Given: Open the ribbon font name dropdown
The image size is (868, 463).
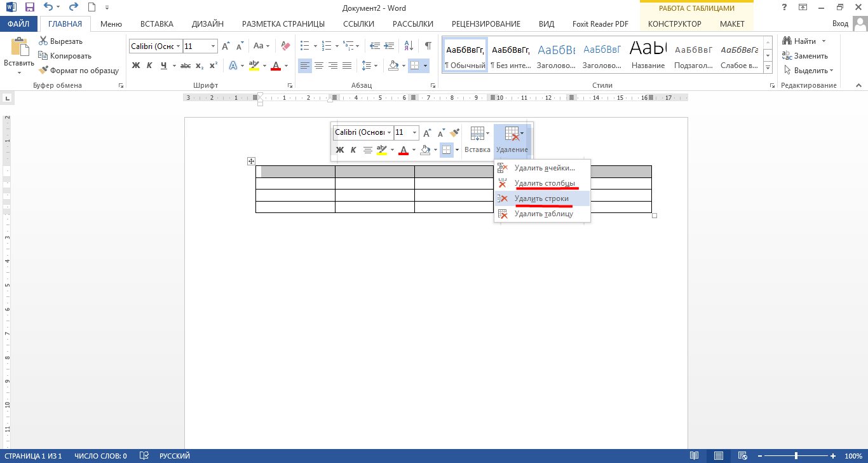Looking at the screenshot, I should click(x=177, y=46).
